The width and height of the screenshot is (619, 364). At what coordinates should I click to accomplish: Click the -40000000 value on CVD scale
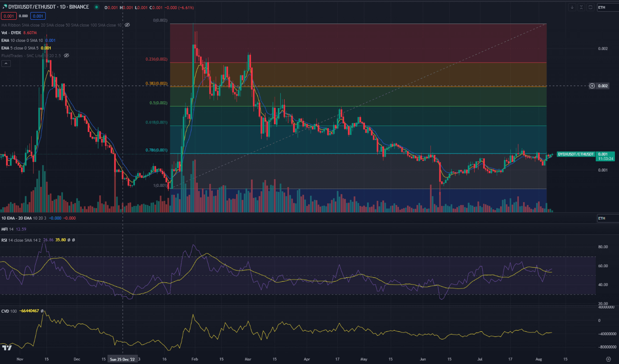coord(607,334)
